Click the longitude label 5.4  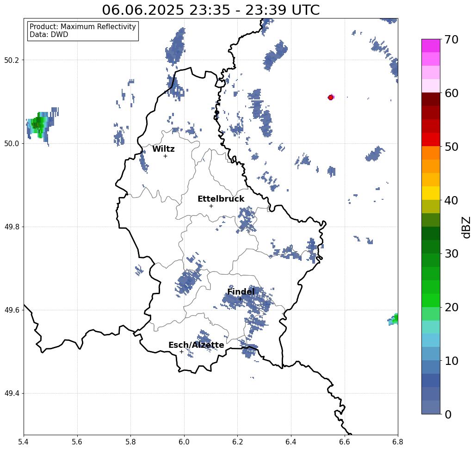[x=24, y=442]
